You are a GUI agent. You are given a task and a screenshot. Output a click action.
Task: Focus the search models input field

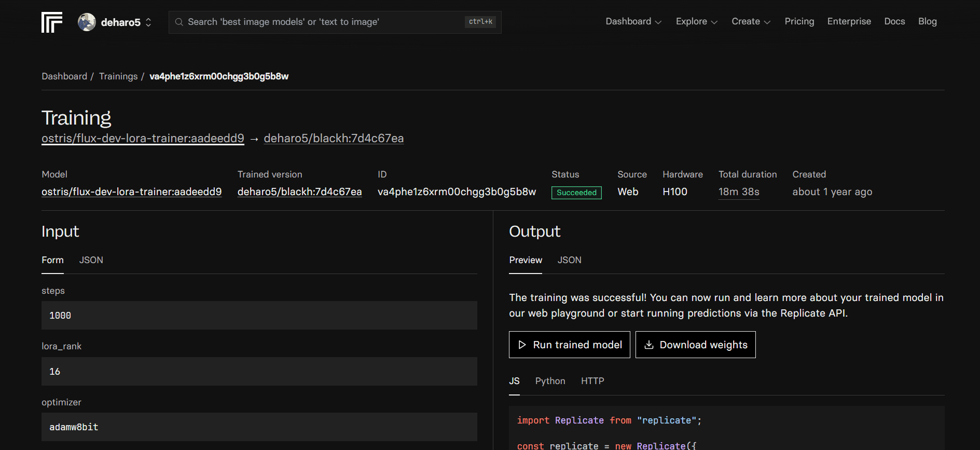(x=322, y=22)
